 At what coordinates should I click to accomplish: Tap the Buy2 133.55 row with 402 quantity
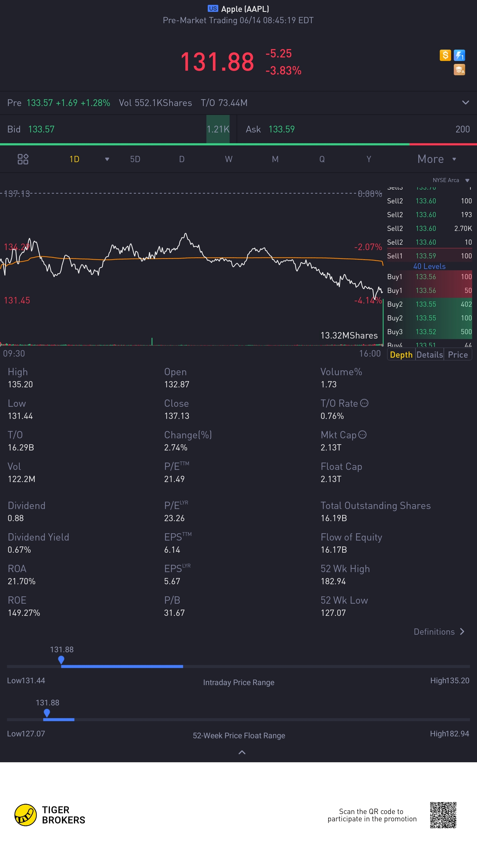pyautogui.click(x=429, y=304)
